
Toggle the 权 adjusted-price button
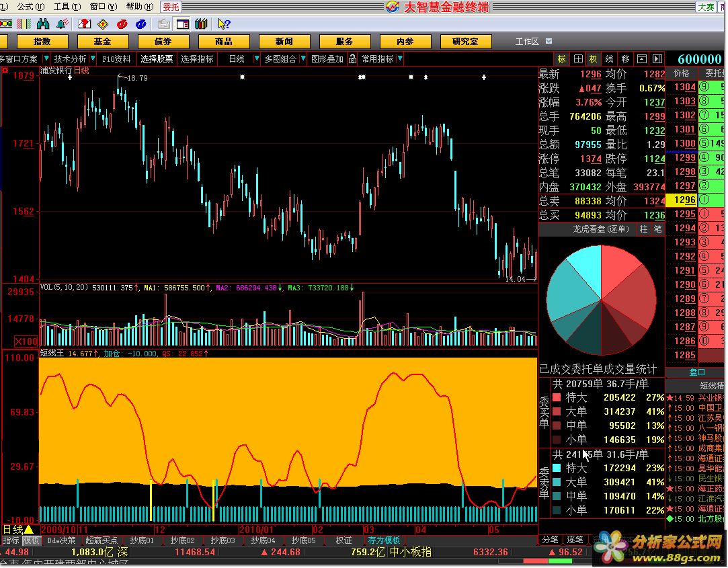(x=594, y=59)
